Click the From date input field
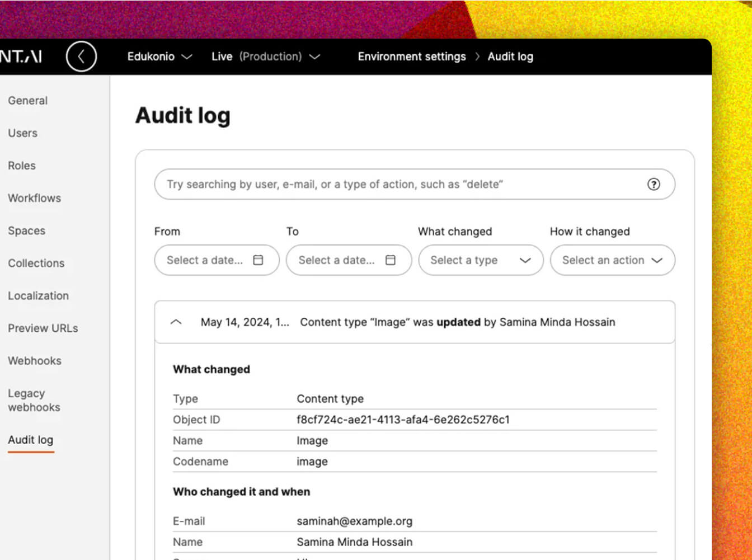Image resolution: width=752 pixels, height=560 pixels. (x=205, y=260)
